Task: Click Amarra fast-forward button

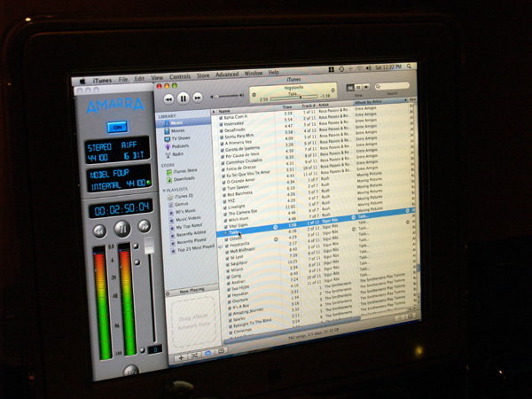Action: (x=145, y=225)
